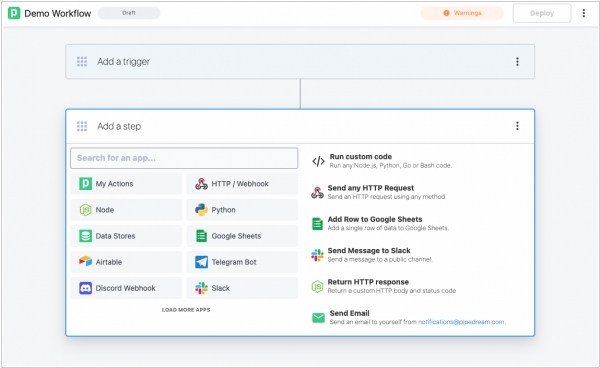Click the Add a step drag handle icon
The image size is (600, 368).
click(x=82, y=126)
